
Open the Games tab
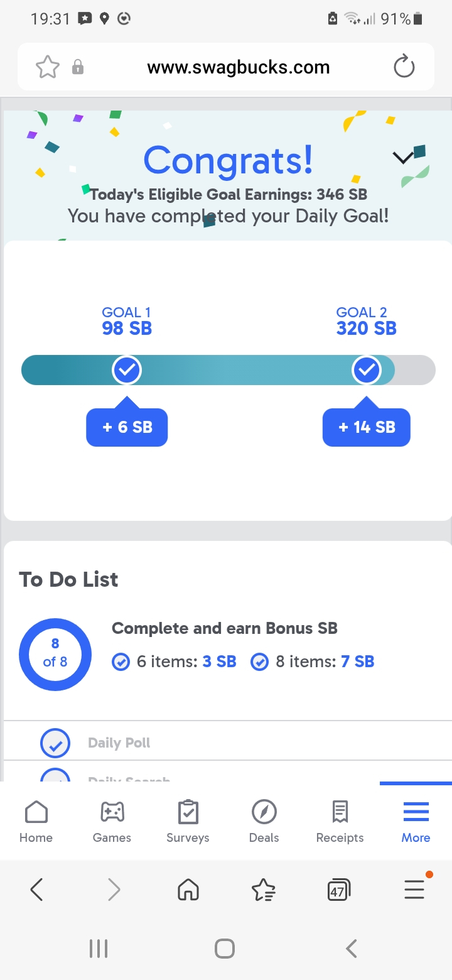pos(112,821)
